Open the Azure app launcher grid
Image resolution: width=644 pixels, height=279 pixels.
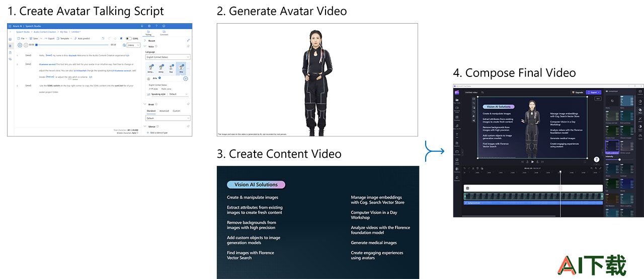[10, 26]
